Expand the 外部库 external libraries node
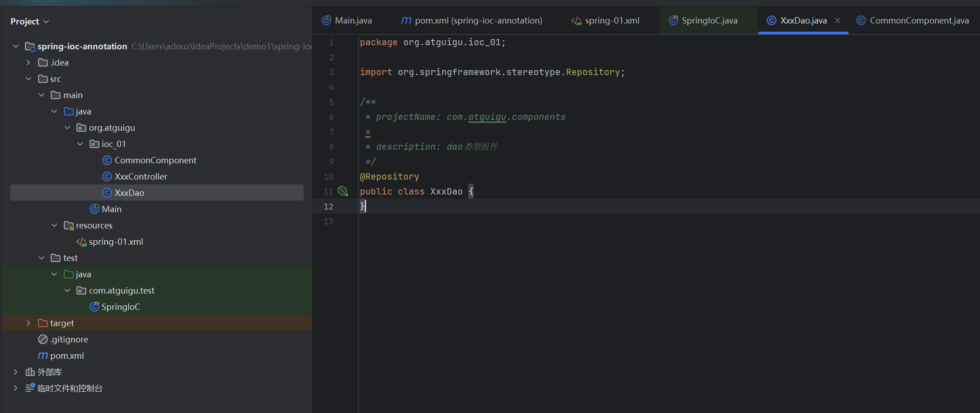 (x=16, y=372)
